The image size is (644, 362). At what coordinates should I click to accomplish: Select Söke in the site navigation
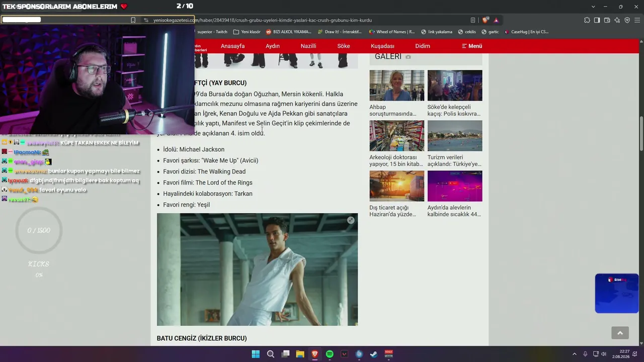(x=344, y=46)
